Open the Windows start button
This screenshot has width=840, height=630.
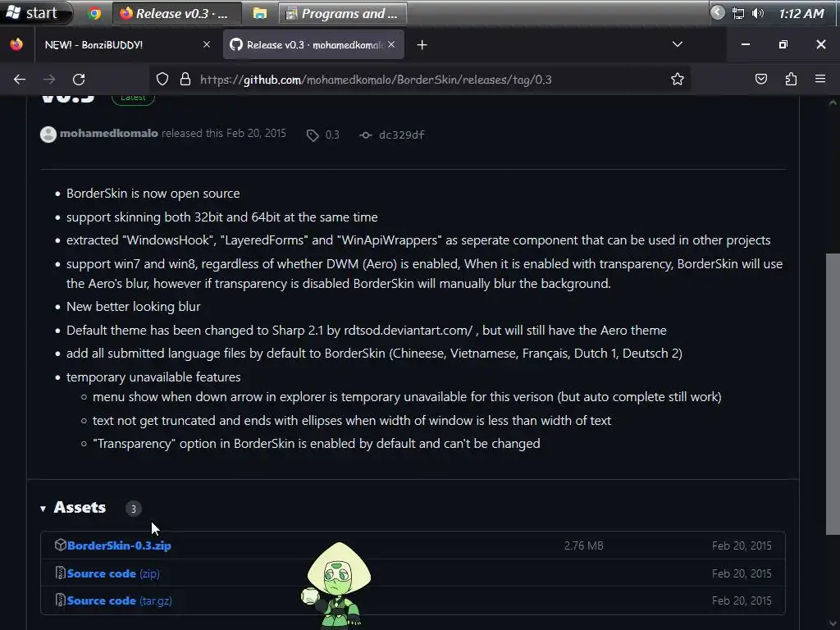point(34,13)
